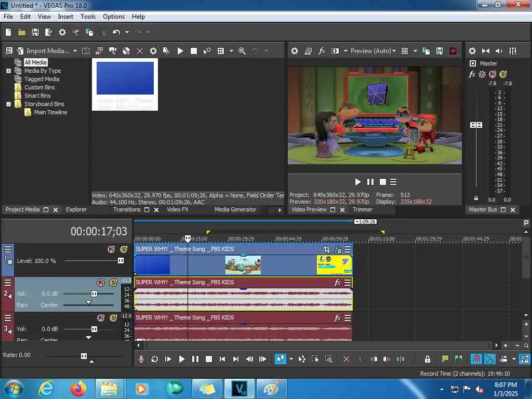Adjust track 2 Vol slider
The height and width of the screenshot is (399, 532).
tap(95, 294)
